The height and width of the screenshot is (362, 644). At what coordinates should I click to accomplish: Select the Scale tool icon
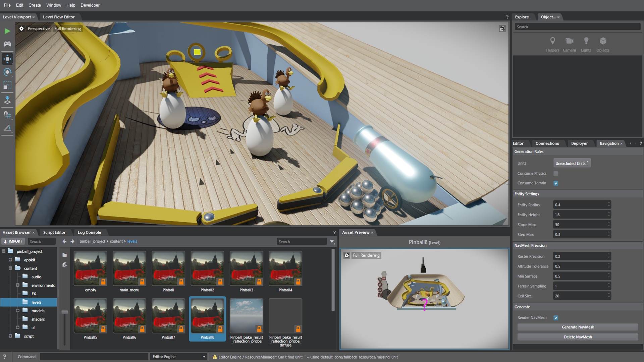pos(7,86)
